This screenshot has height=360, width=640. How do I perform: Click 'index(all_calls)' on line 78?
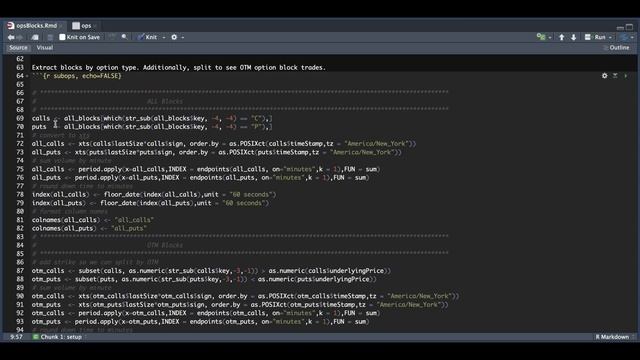coord(60,195)
